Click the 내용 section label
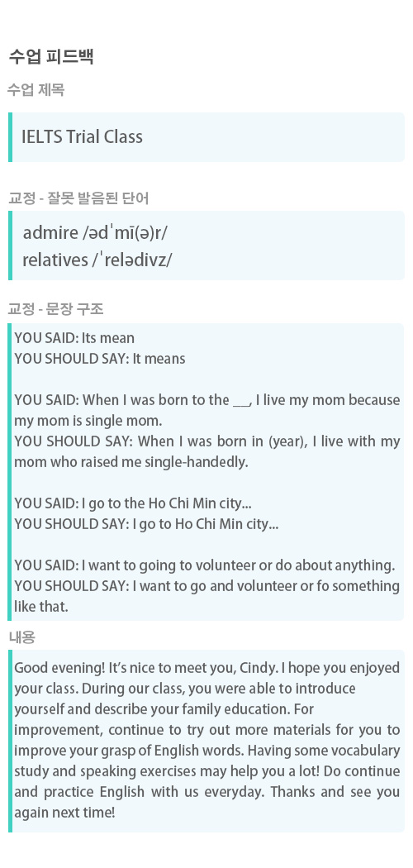 (x=22, y=637)
